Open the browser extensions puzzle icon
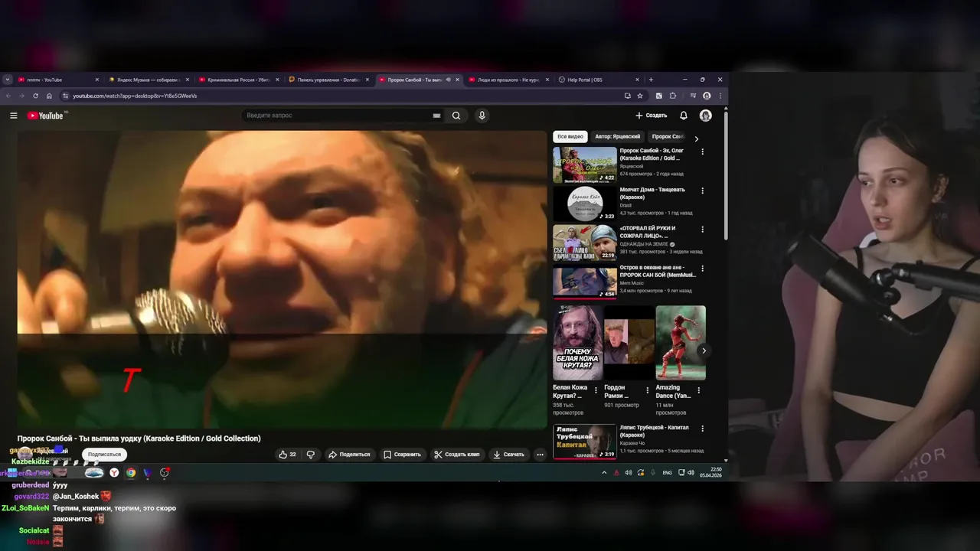This screenshot has width=980, height=551. point(673,96)
